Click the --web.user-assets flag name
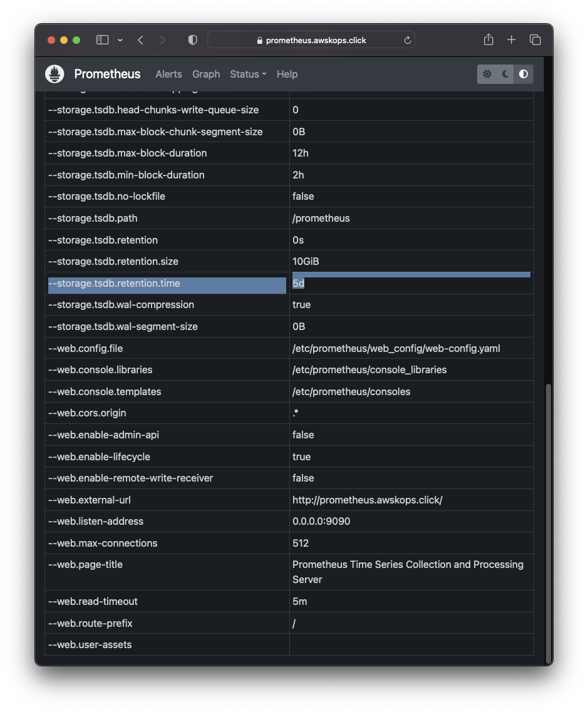Screen dimensions: 588x712 pyautogui.click(x=90, y=645)
